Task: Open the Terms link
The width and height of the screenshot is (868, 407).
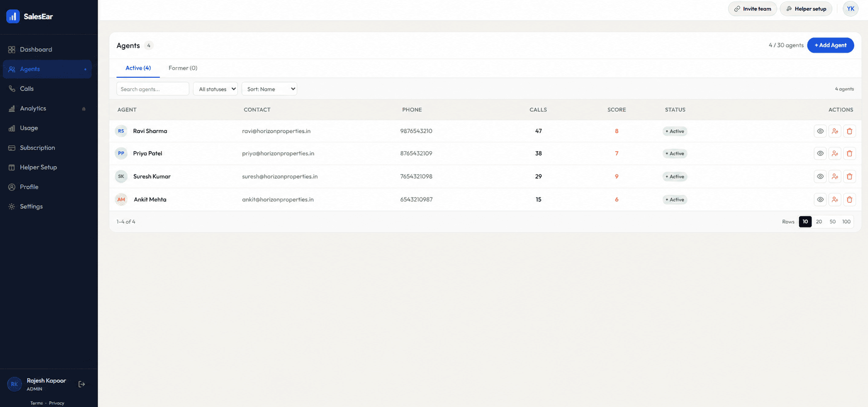Action: [37, 403]
